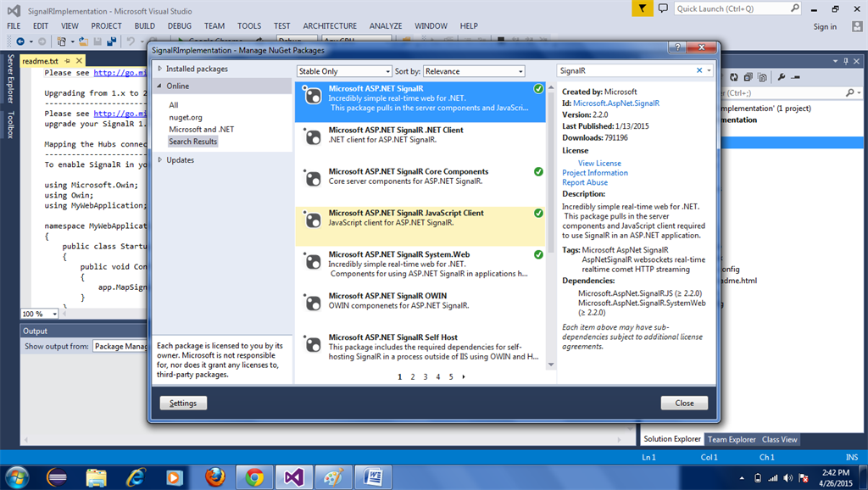The height and width of the screenshot is (490, 868).
Task: Clear the SignalR search text with the X
Action: point(699,70)
